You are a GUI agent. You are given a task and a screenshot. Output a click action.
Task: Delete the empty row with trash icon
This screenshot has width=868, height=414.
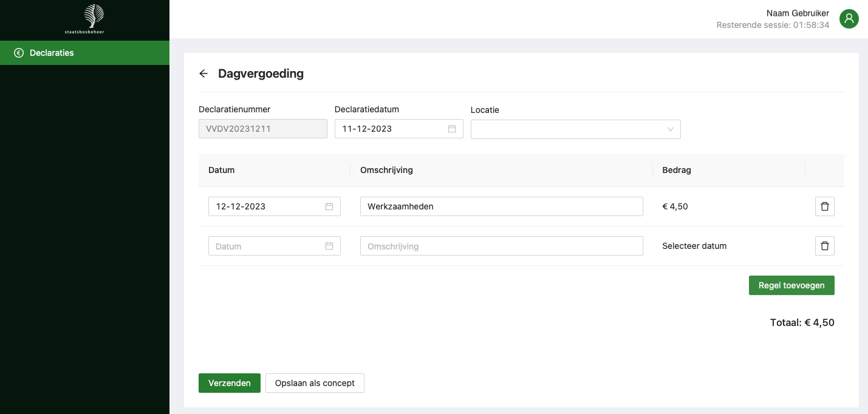click(824, 246)
